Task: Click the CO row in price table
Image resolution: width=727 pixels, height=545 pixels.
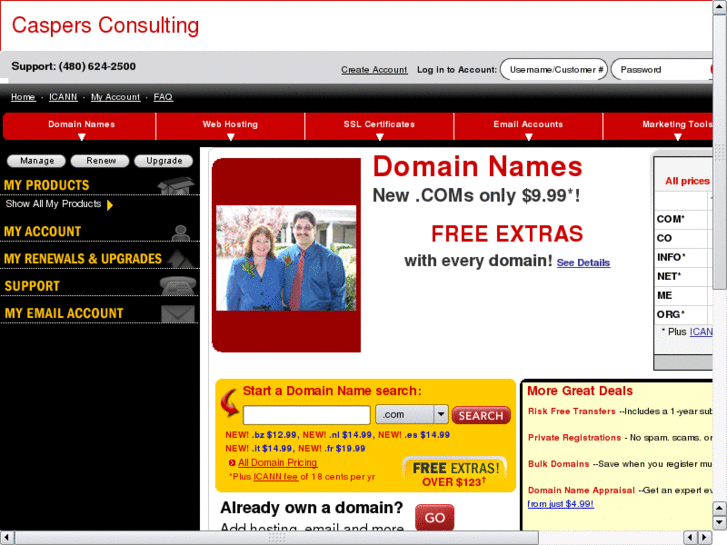Action: (x=683, y=238)
